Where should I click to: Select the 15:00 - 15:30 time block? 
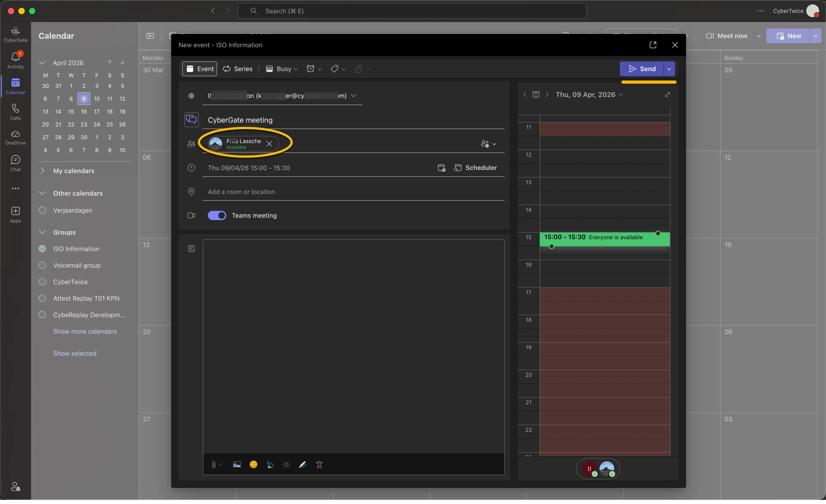click(x=604, y=239)
